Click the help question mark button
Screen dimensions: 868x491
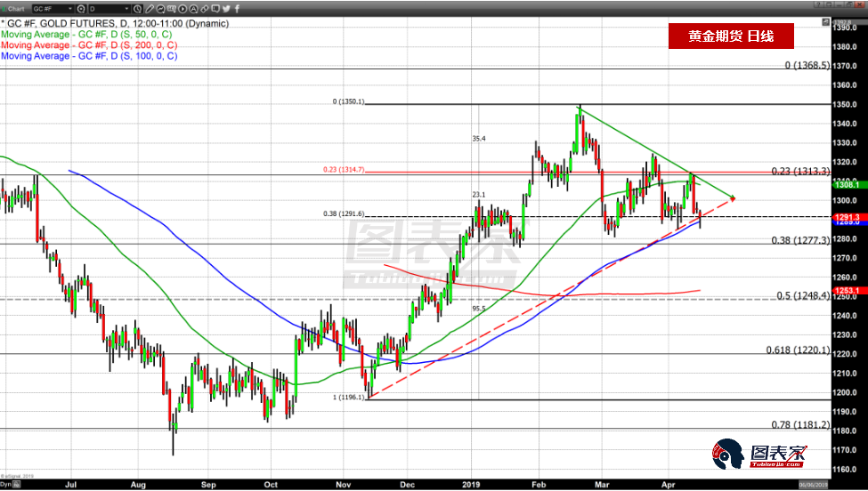click(819, 4)
